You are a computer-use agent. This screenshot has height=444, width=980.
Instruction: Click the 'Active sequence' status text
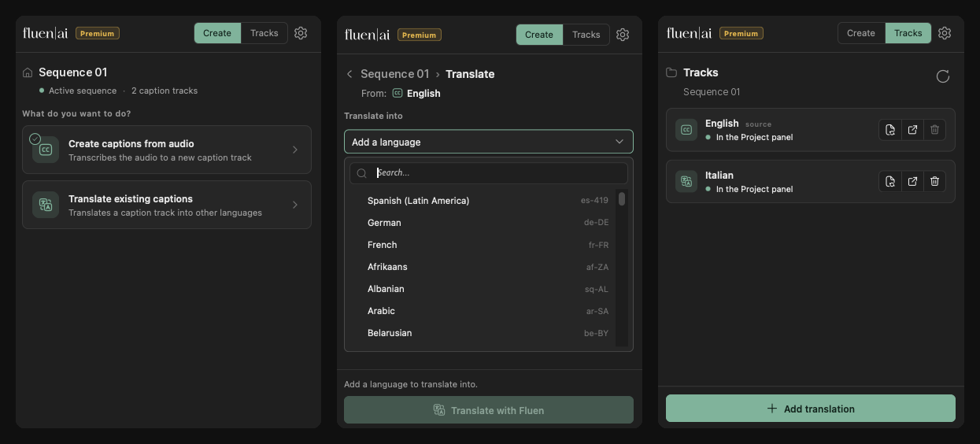83,91
